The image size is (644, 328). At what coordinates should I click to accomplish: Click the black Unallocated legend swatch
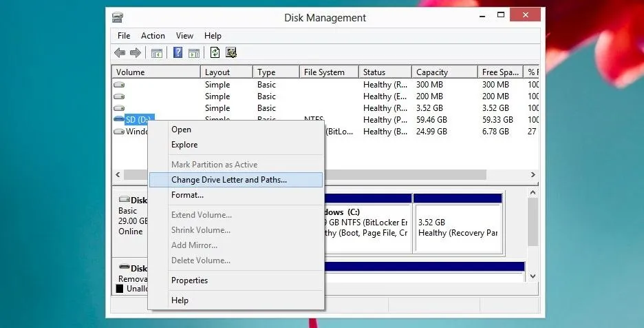tap(120, 289)
